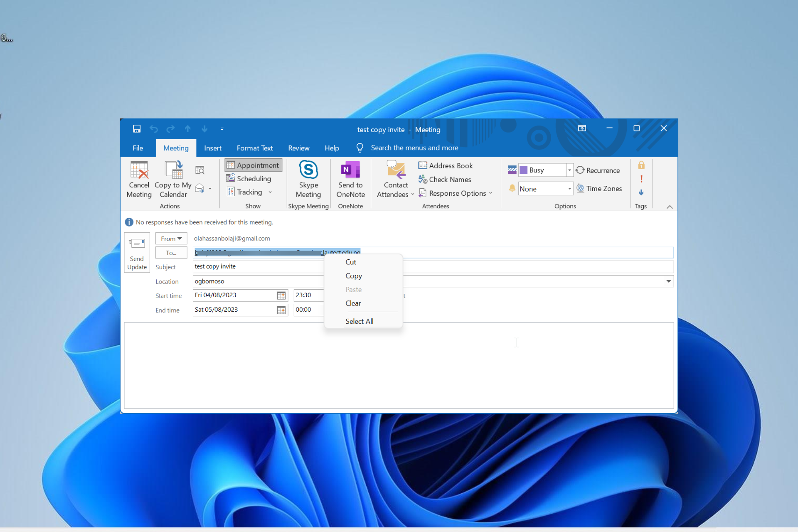Expand the Show My As Busy dropdown

[568, 170]
